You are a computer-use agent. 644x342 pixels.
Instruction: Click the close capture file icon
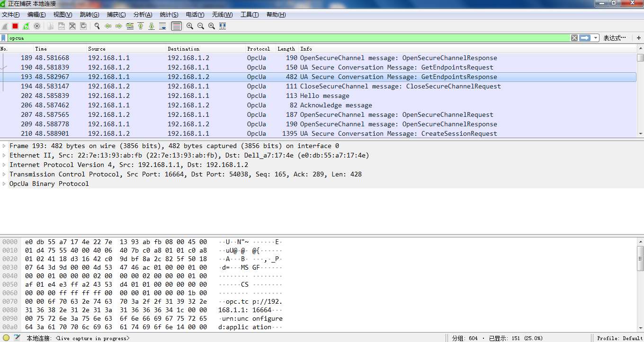72,26
